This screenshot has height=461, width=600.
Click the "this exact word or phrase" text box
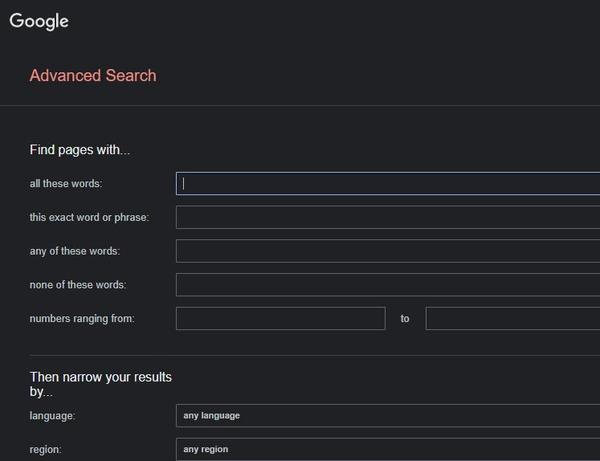[388, 217]
